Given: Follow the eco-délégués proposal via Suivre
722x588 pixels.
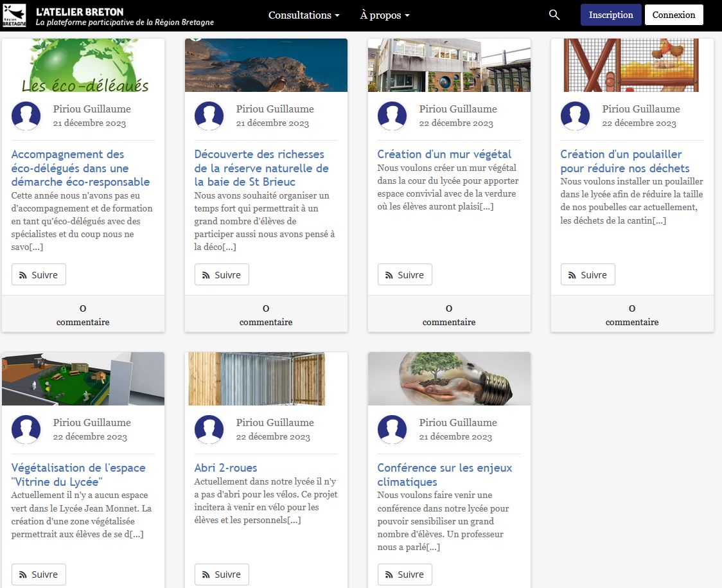Looking at the screenshot, I should (39, 274).
